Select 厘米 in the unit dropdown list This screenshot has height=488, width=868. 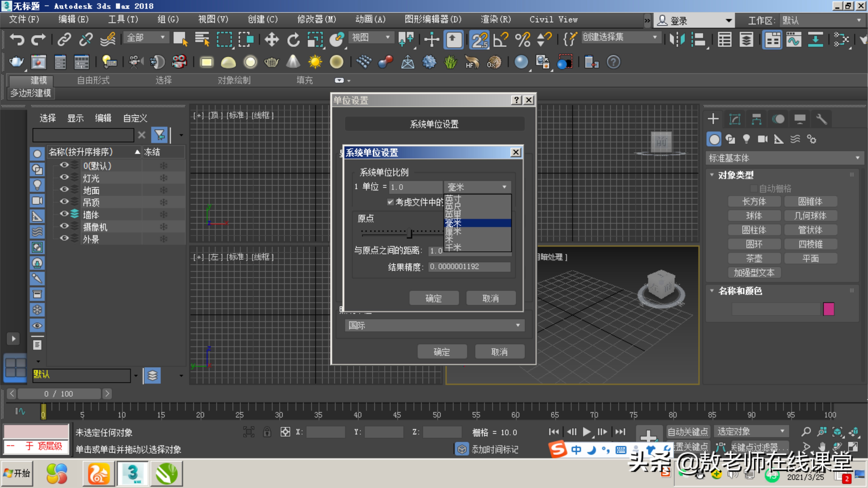click(454, 231)
